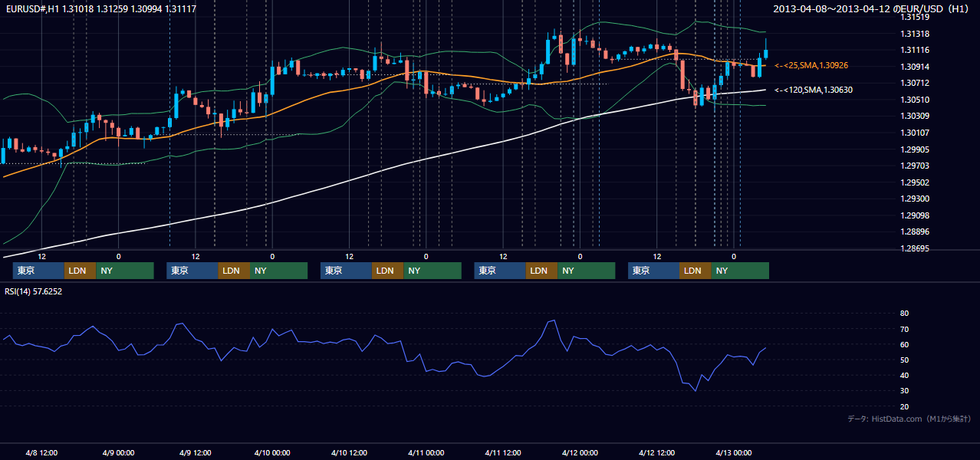
Task: Click price axis value 1.29098
Action: (915, 215)
